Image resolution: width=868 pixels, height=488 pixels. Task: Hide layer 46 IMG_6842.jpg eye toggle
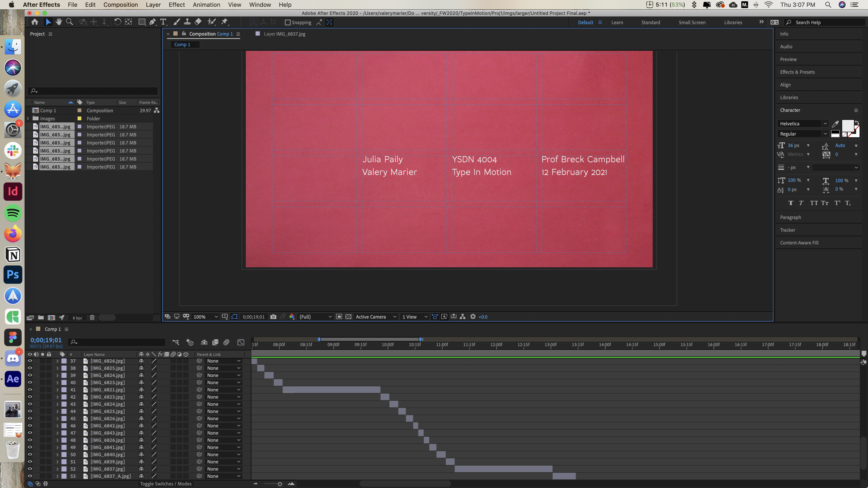[30, 426]
